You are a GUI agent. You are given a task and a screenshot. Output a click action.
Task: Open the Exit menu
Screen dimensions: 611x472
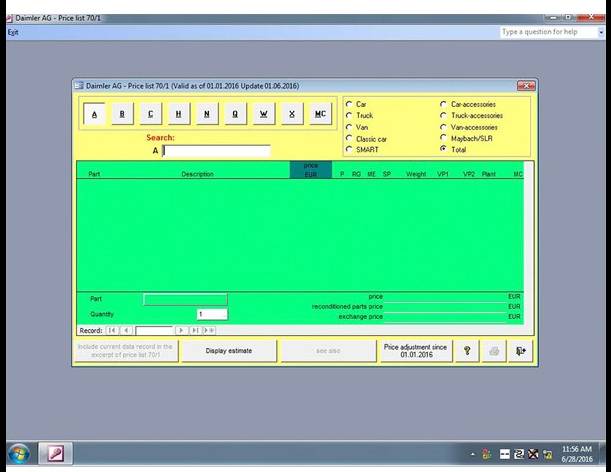coord(13,32)
